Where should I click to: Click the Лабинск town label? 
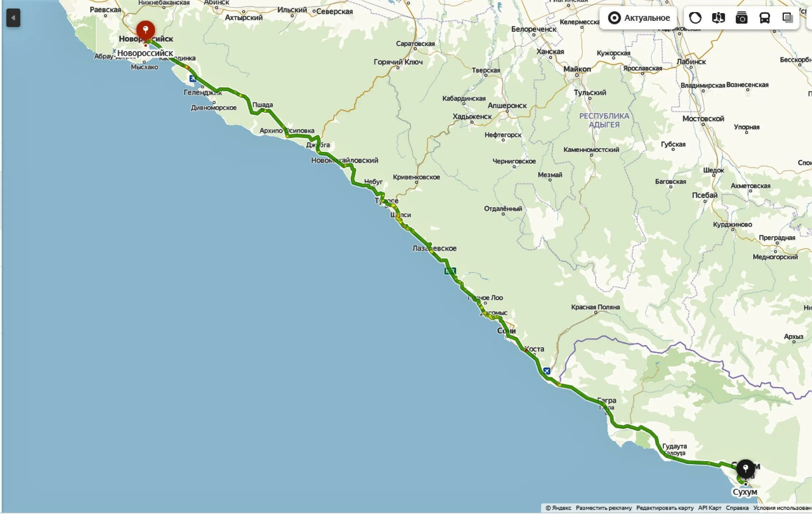(691, 62)
